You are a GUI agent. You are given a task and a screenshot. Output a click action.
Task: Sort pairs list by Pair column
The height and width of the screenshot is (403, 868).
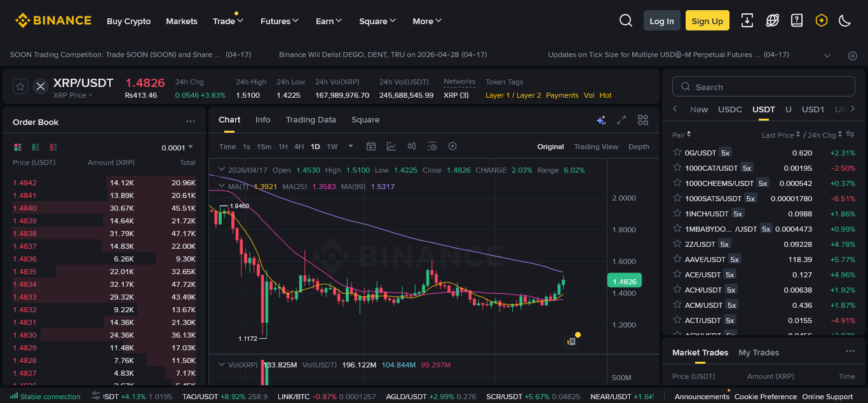click(682, 135)
